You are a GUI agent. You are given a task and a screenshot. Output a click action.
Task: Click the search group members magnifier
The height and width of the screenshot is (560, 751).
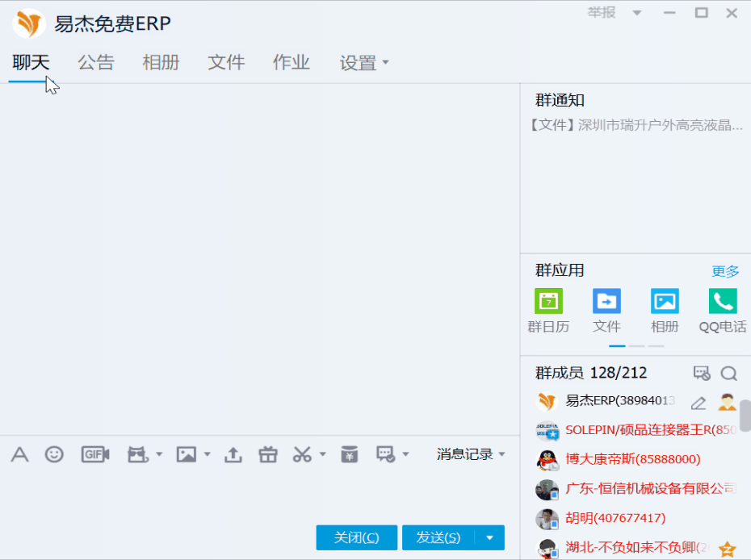click(728, 373)
